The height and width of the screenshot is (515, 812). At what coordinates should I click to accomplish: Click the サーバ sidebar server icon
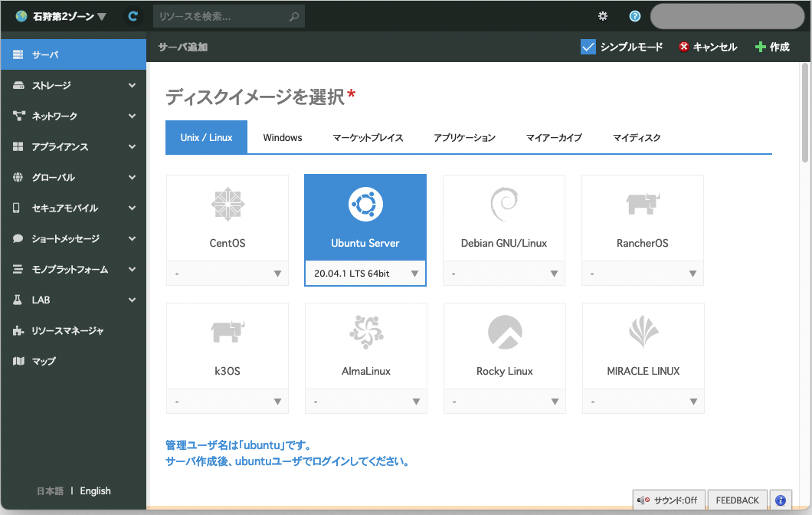point(18,54)
